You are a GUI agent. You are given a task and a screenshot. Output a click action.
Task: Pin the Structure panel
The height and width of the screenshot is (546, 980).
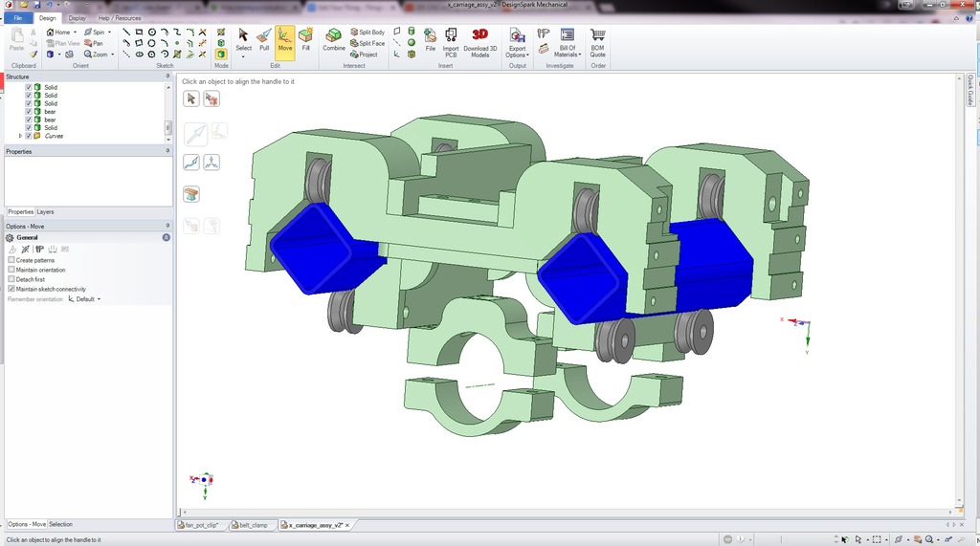[x=167, y=76]
